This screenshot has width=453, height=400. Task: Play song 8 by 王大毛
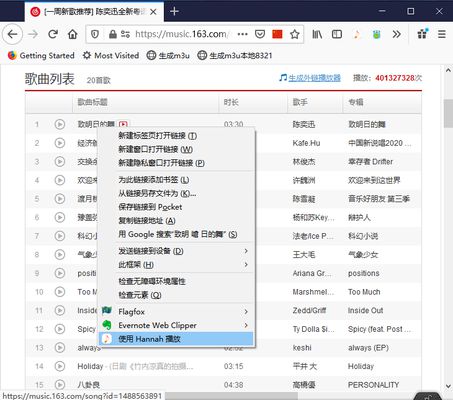pos(60,255)
